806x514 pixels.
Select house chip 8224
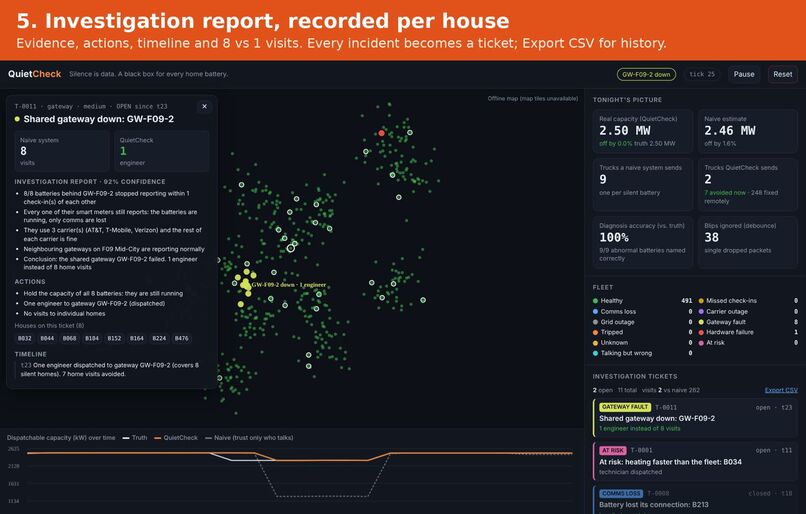coord(159,338)
